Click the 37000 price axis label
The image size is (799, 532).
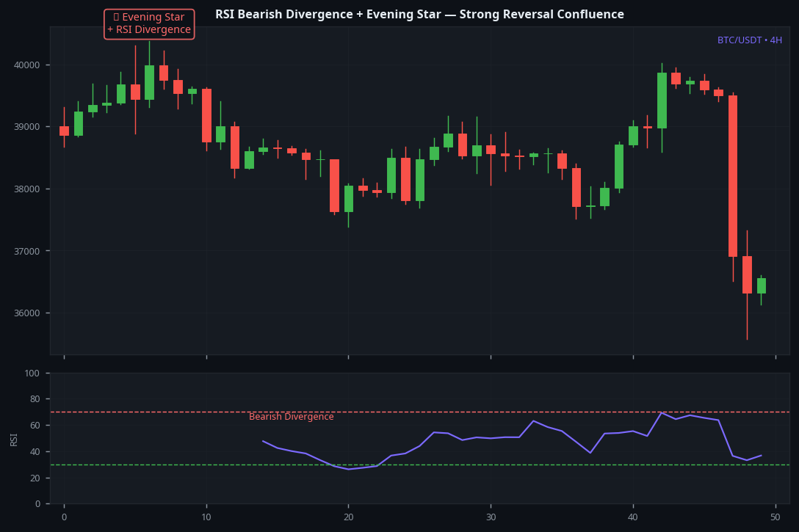27,251
